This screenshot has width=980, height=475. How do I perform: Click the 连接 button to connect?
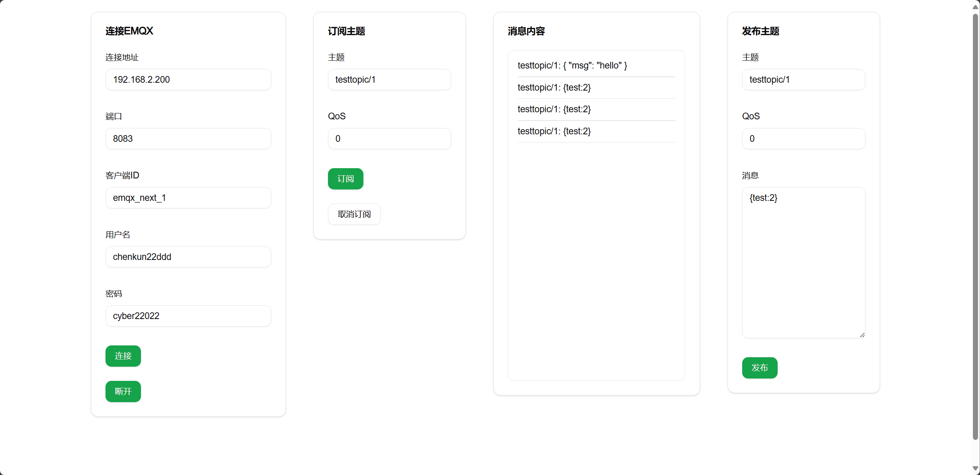point(123,356)
